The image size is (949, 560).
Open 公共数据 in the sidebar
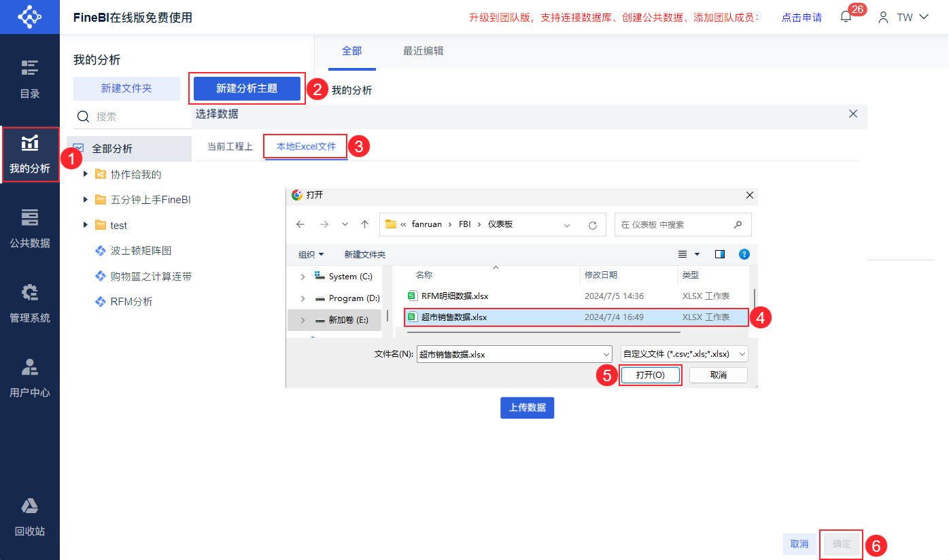(x=30, y=228)
